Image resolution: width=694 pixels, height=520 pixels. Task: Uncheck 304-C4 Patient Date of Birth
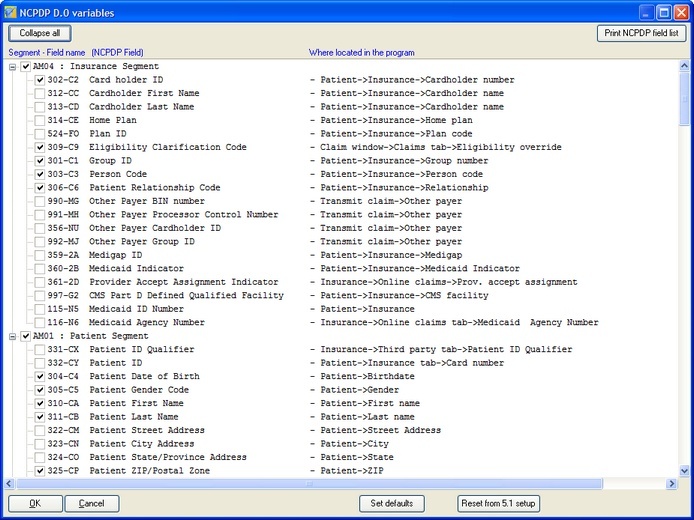coord(40,377)
